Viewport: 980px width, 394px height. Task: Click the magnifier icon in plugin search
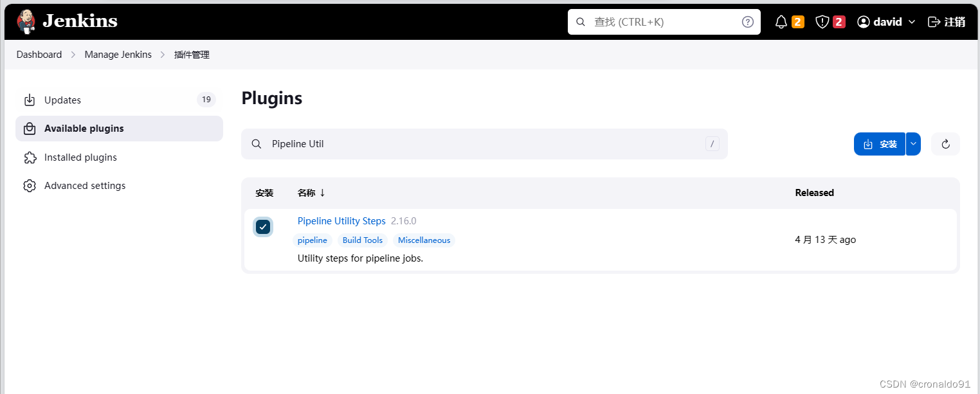(x=256, y=144)
